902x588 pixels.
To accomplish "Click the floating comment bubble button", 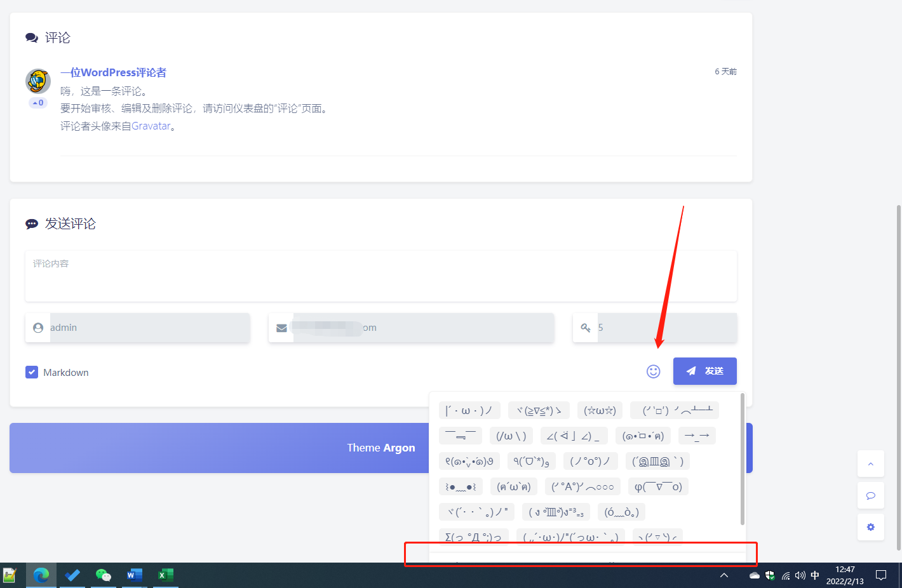I will coord(871,495).
